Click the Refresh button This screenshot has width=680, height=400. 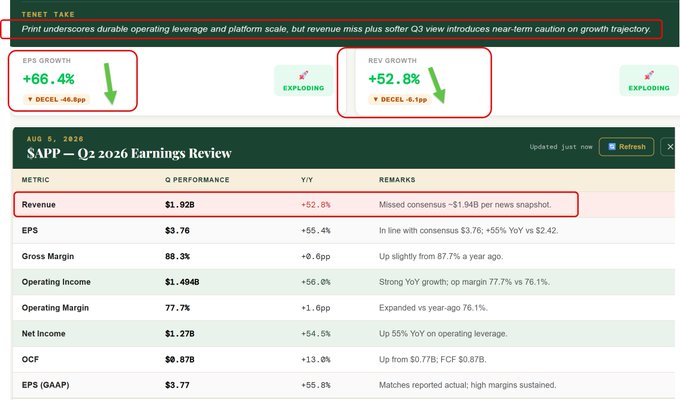pos(626,147)
